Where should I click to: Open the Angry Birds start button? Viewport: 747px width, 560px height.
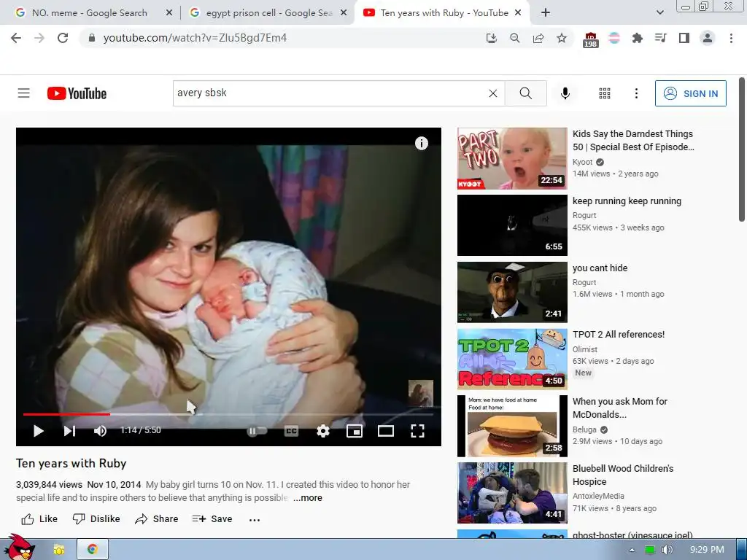(19, 547)
